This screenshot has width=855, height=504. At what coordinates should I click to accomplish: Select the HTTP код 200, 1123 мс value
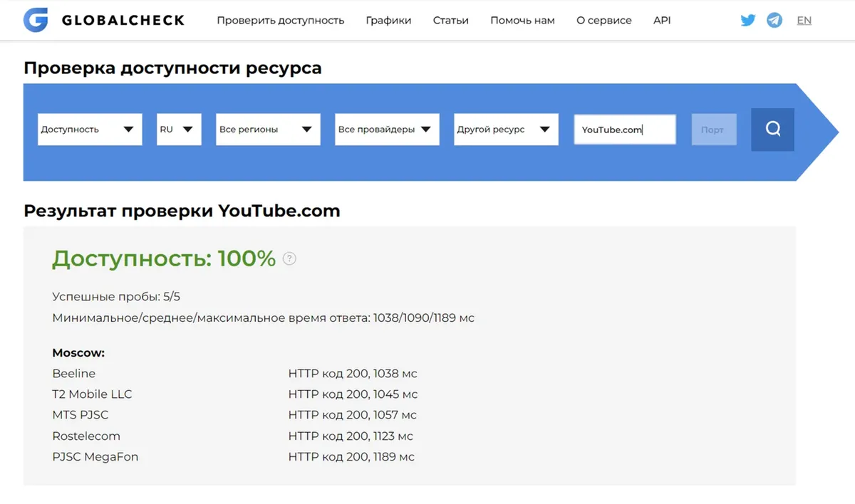pyautogui.click(x=351, y=436)
